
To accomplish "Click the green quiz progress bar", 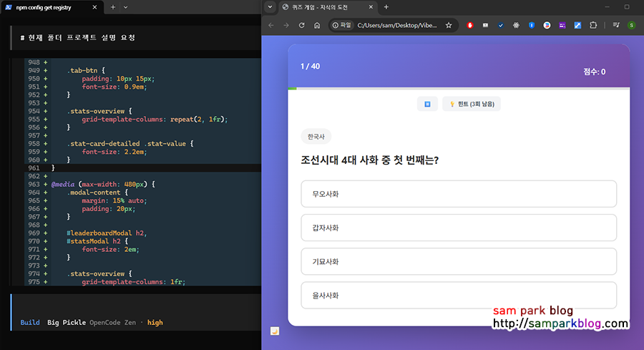I will pos(292,88).
